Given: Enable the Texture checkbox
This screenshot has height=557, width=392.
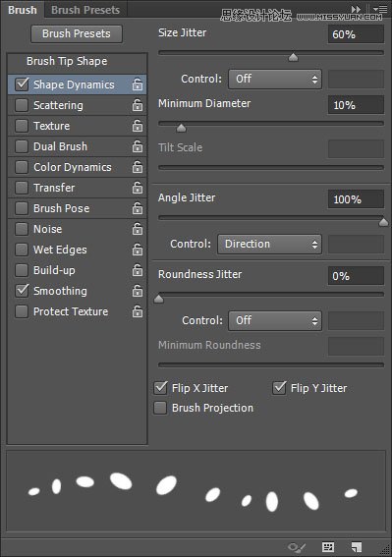Looking at the screenshot, I should 22,126.
